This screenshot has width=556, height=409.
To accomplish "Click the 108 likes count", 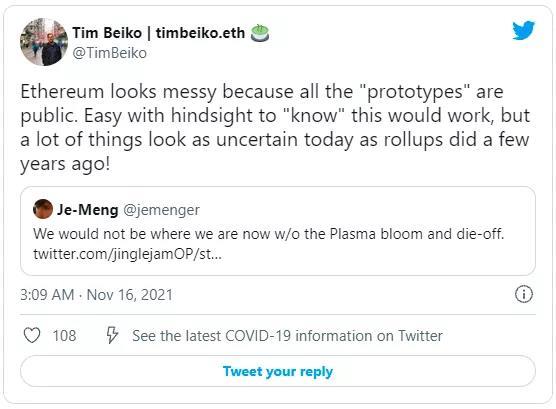I will (x=65, y=336).
